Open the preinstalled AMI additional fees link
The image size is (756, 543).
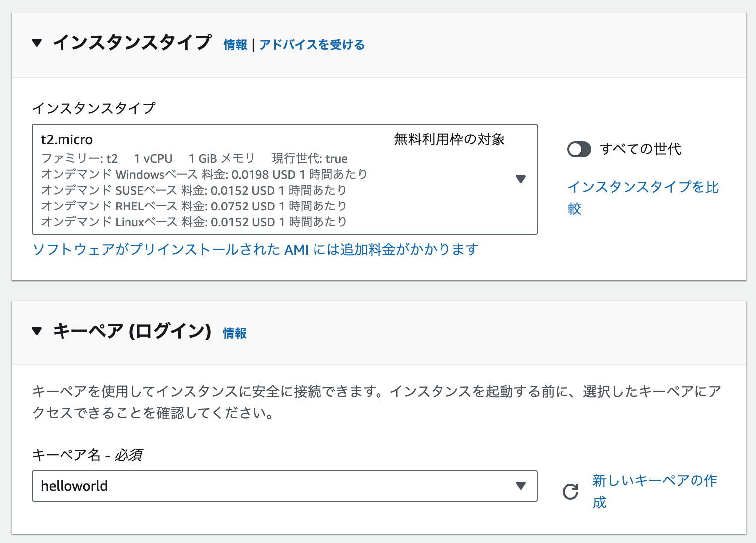tap(254, 249)
